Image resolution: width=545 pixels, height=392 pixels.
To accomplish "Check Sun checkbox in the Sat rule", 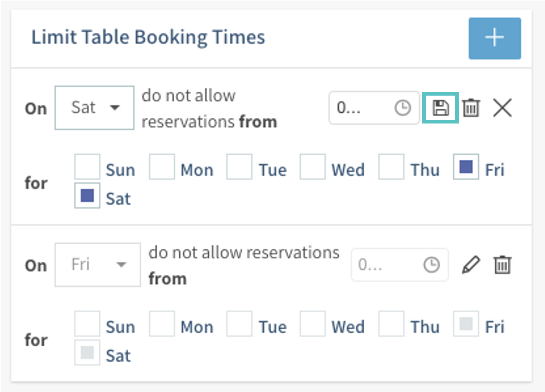I will [87, 167].
